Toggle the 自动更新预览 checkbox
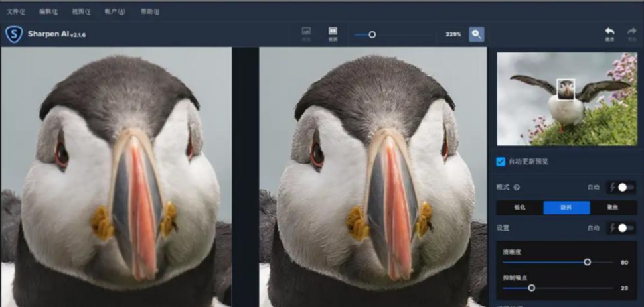This screenshot has height=307, width=644. (501, 161)
